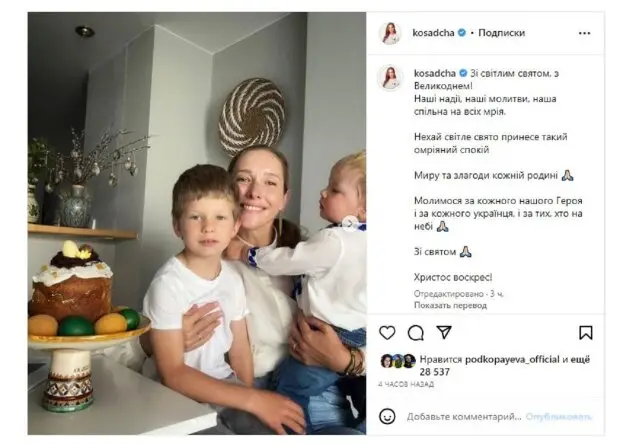The height and width of the screenshot is (444, 620).
Task: Click the Добавьте комментарий input field
Action: tap(464, 417)
